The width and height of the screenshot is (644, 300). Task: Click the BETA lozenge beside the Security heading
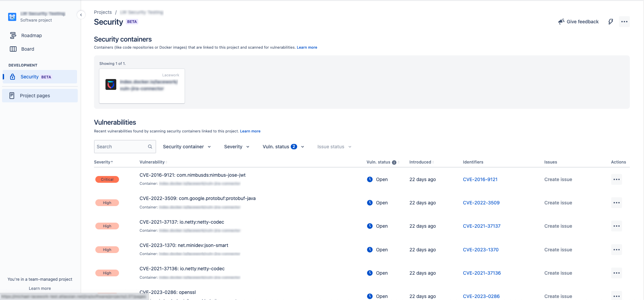(x=132, y=22)
